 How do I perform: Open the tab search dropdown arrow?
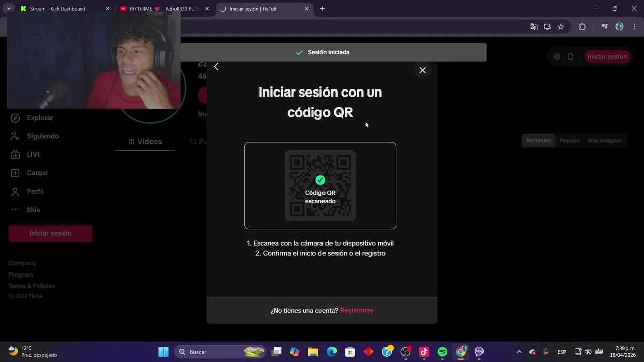coord(9,9)
